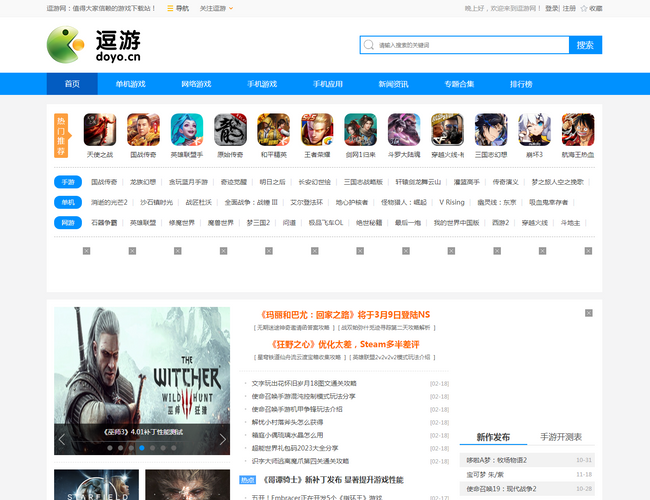
Task: Open the 专题合集 nav item
Action: [459, 84]
